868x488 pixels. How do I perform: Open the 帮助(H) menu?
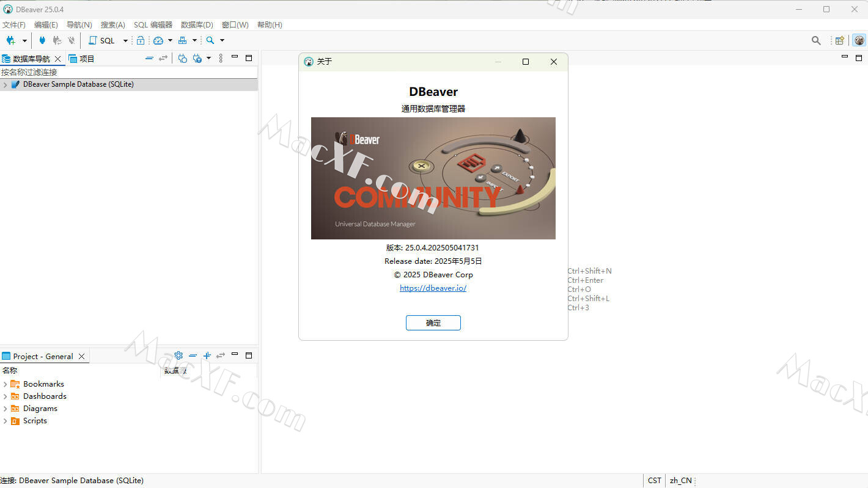[270, 25]
